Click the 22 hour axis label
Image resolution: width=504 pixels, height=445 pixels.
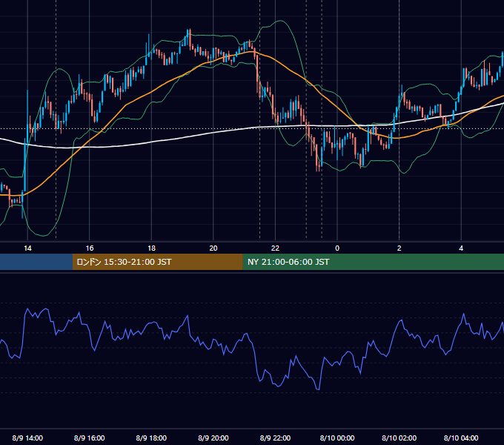point(275,248)
